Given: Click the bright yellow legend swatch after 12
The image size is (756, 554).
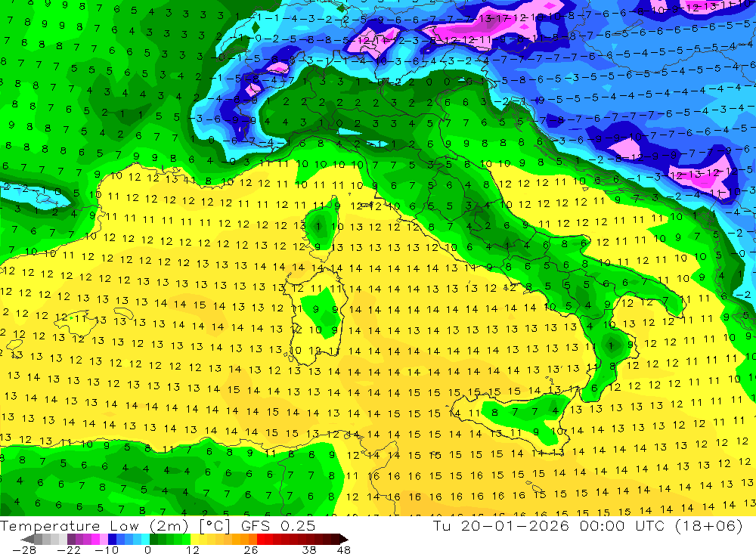Looking at the screenshot, I should point(194,539).
